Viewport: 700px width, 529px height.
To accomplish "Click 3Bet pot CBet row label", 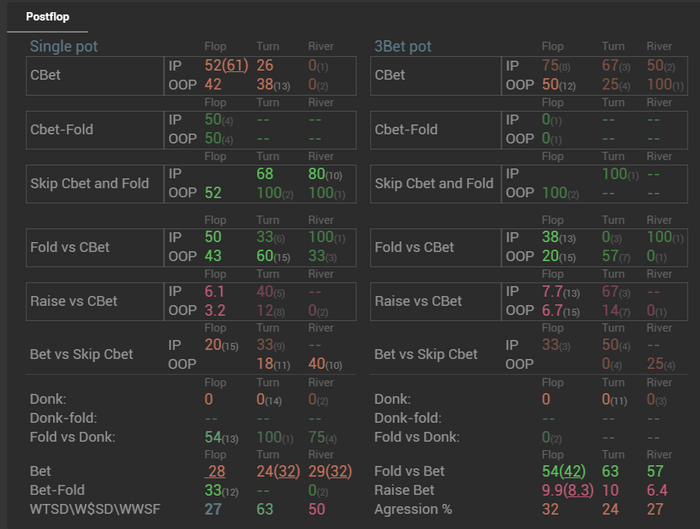I will [x=390, y=75].
